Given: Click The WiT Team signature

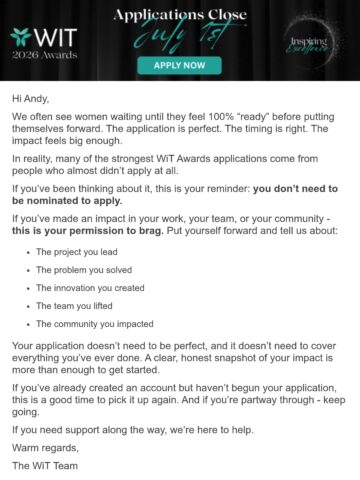Looking at the screenshot, I should (x=45, y=466).
